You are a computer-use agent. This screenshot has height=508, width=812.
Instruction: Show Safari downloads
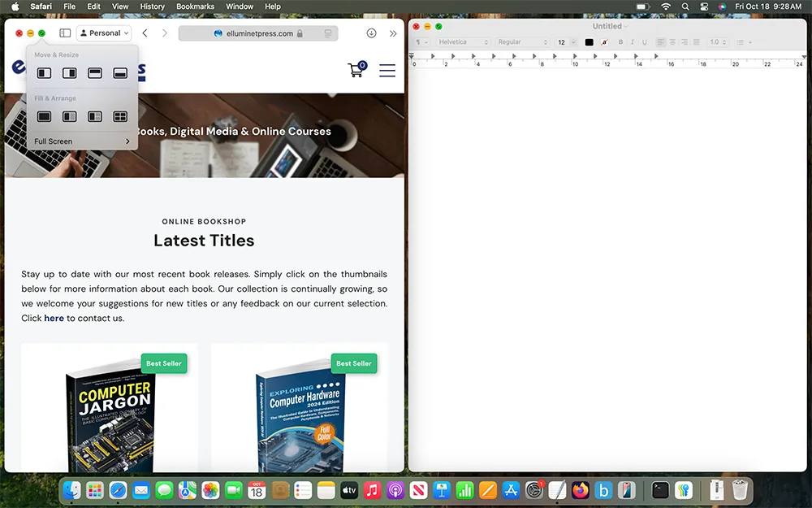tap(371, 33)
